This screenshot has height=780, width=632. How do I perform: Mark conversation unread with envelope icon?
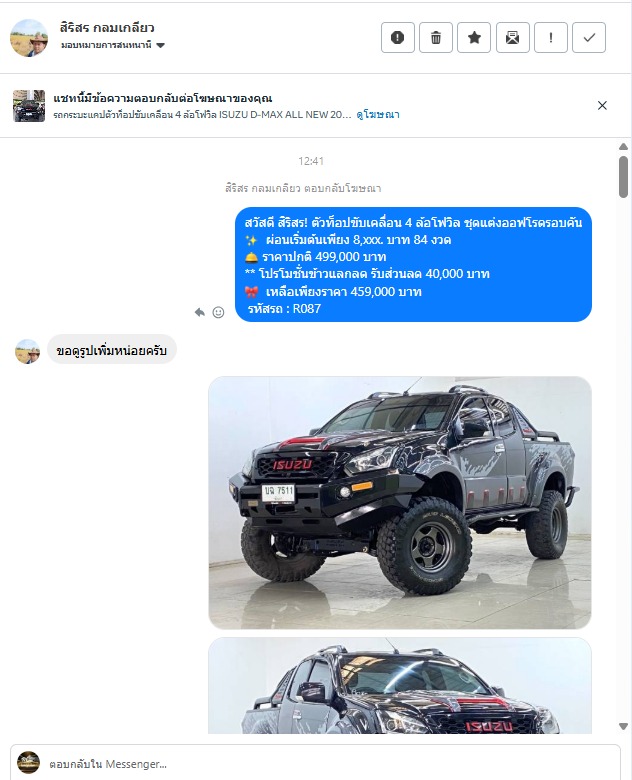[x=513, y=37]
